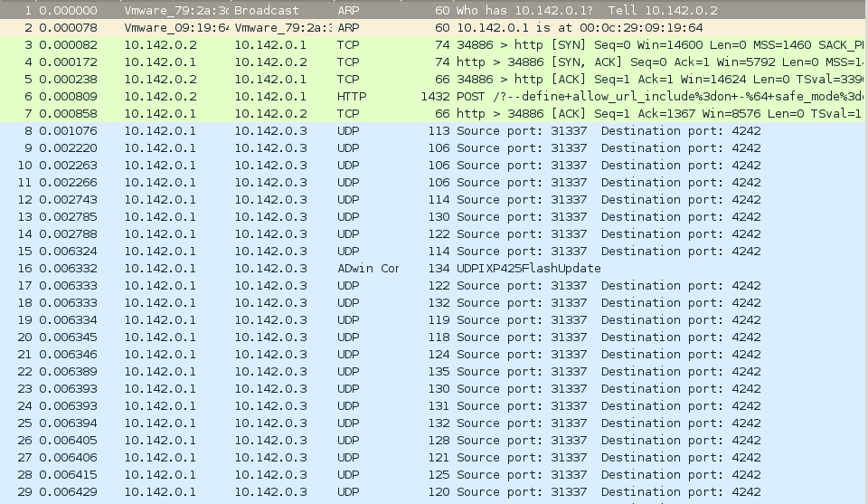Viewport: 868px width, 504px height.
Task: Select packet 11 at time 0.002266
Action: [x=434, y=182]
